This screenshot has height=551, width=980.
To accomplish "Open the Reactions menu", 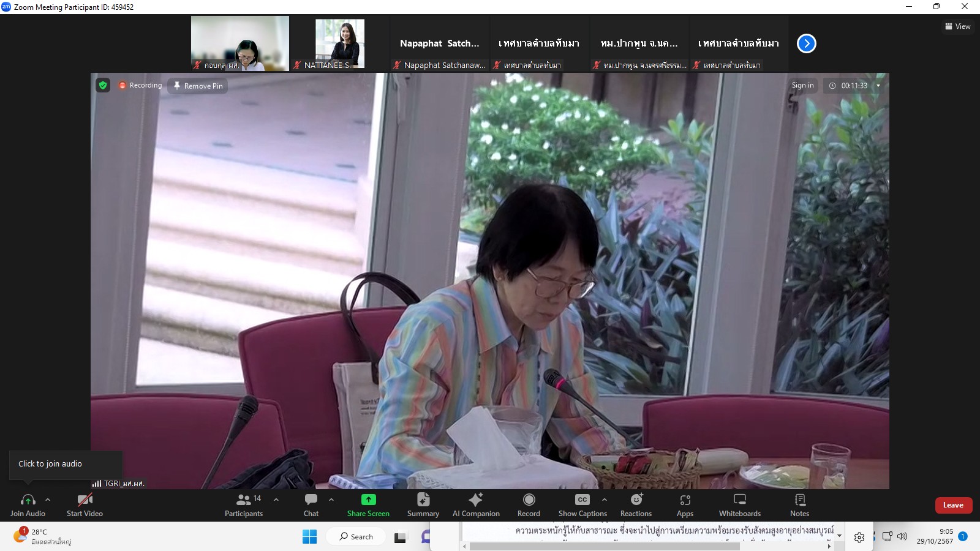I will click(636, 505).
